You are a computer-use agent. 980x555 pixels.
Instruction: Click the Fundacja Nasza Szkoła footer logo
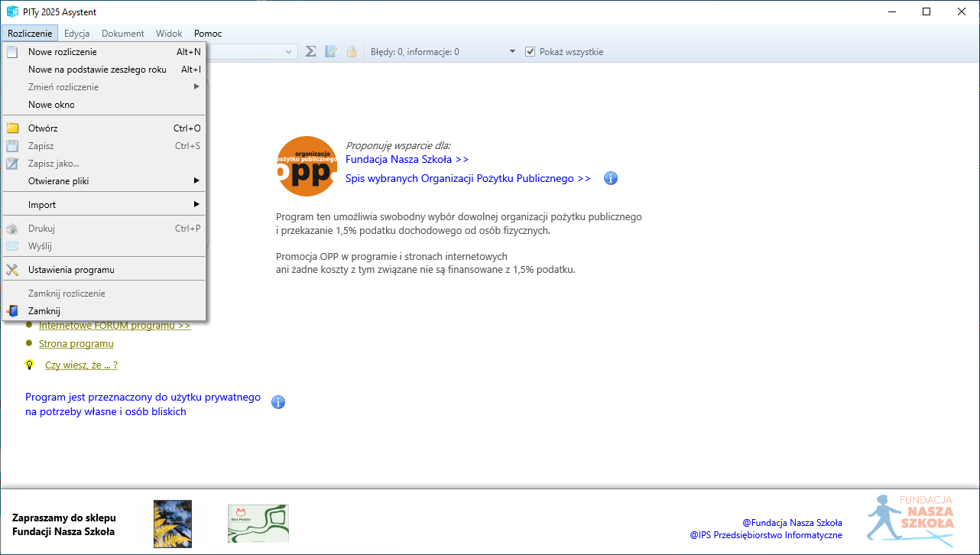[x=910, y=520]
